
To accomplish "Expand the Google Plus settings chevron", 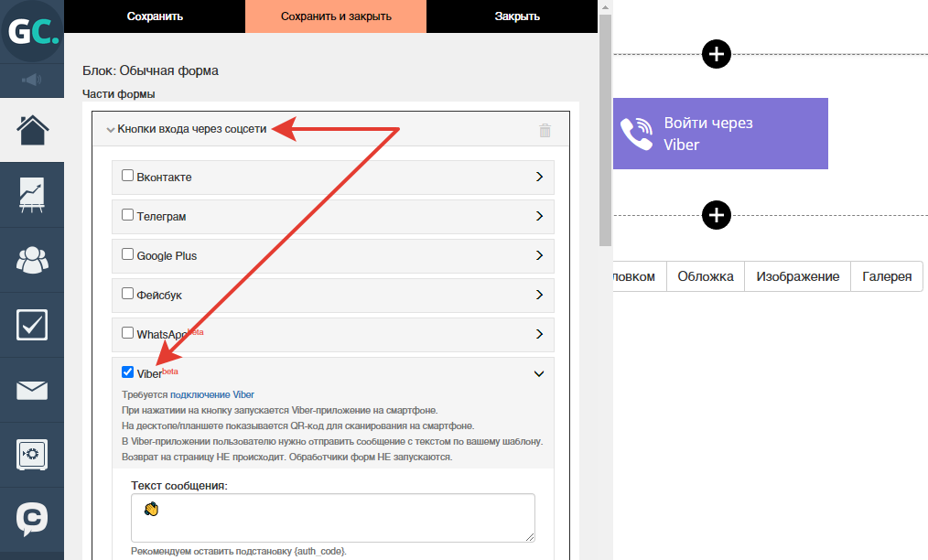I will coord(539,255).
